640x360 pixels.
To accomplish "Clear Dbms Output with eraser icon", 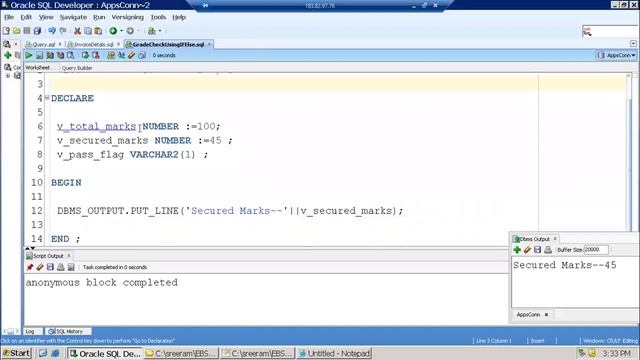I will click(x=527, y=250).
